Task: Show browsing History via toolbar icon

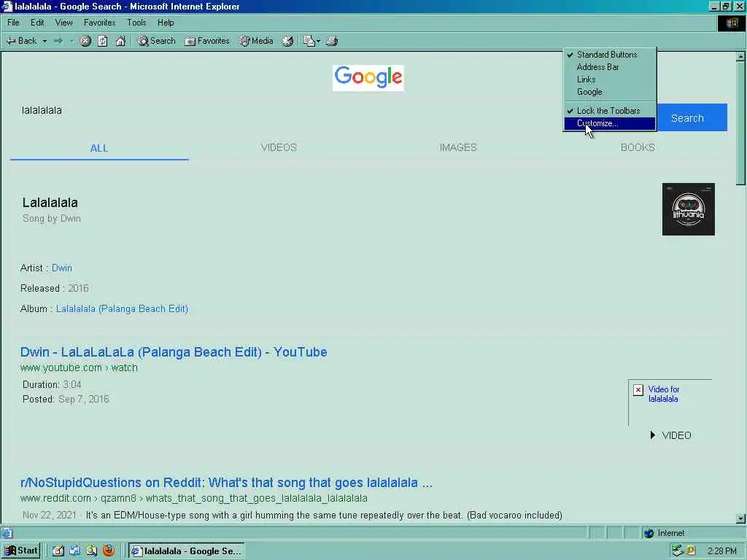Action: 287,41
